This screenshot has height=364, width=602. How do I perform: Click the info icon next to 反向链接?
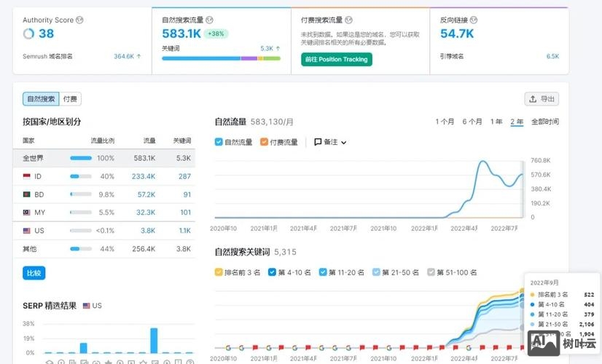[x=474, y=20]
